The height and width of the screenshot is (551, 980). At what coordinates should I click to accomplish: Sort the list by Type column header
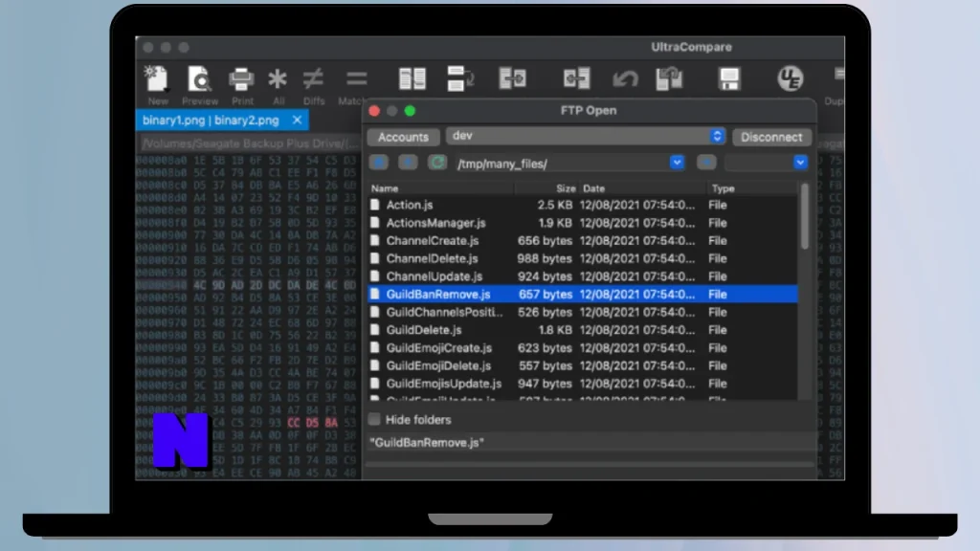pyautogui.click(x=751, y=188)
